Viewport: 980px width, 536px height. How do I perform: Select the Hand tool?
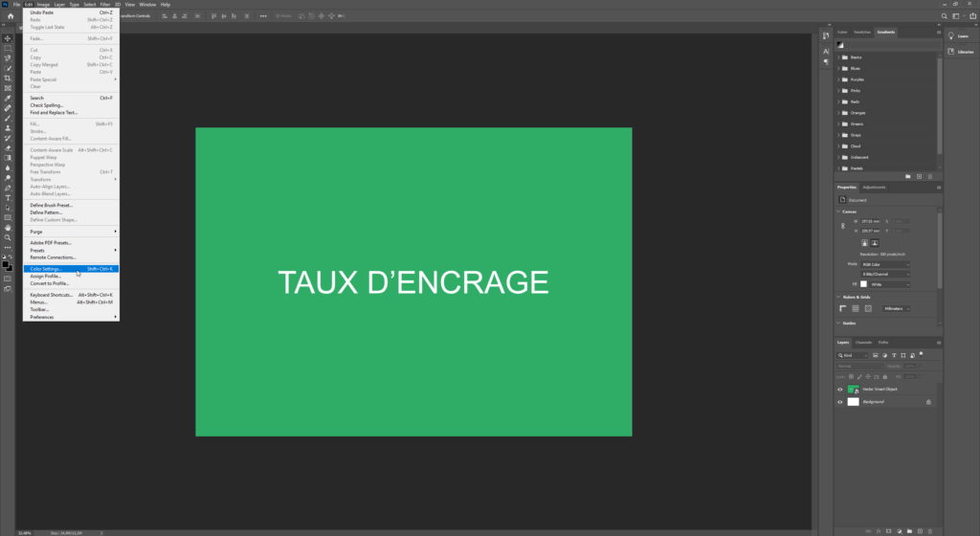click(8, 228)
